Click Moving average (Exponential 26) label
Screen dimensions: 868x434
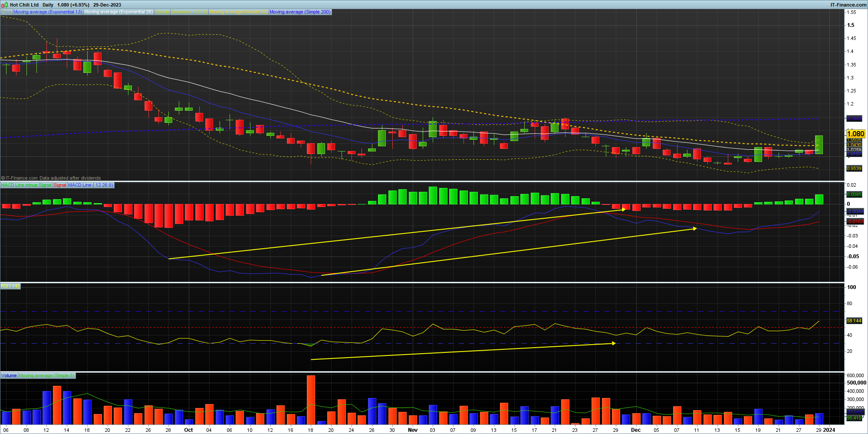click(x=118, y=12)
